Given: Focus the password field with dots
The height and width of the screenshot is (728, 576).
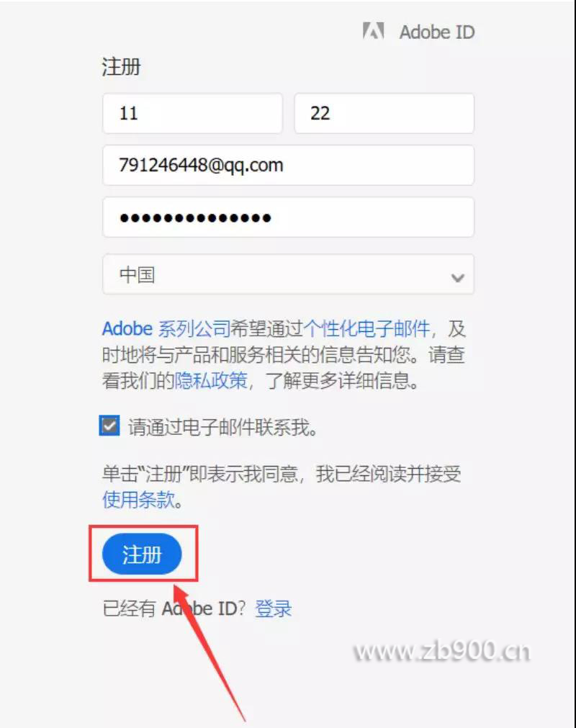Looking at the screenshot, I should [x=288, y=217].
